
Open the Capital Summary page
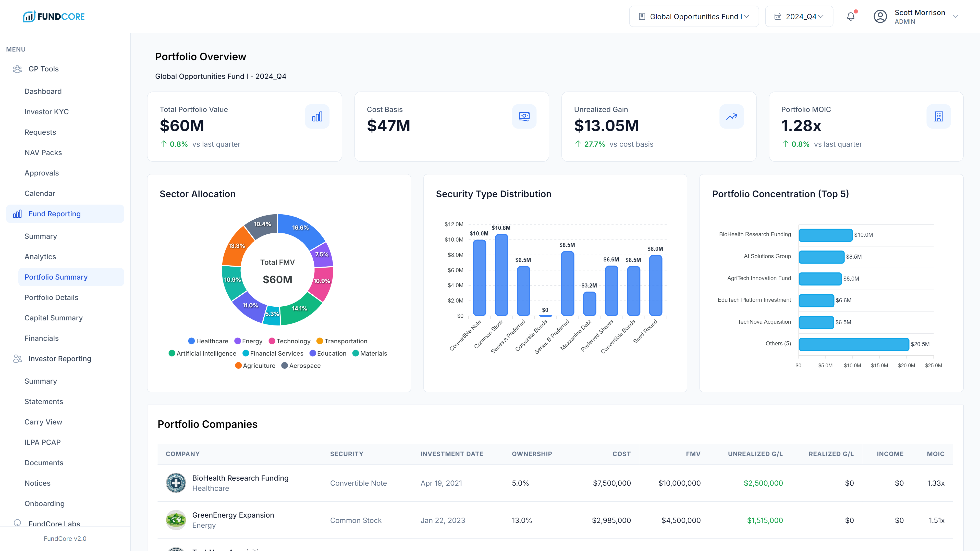tap(54, 318)
